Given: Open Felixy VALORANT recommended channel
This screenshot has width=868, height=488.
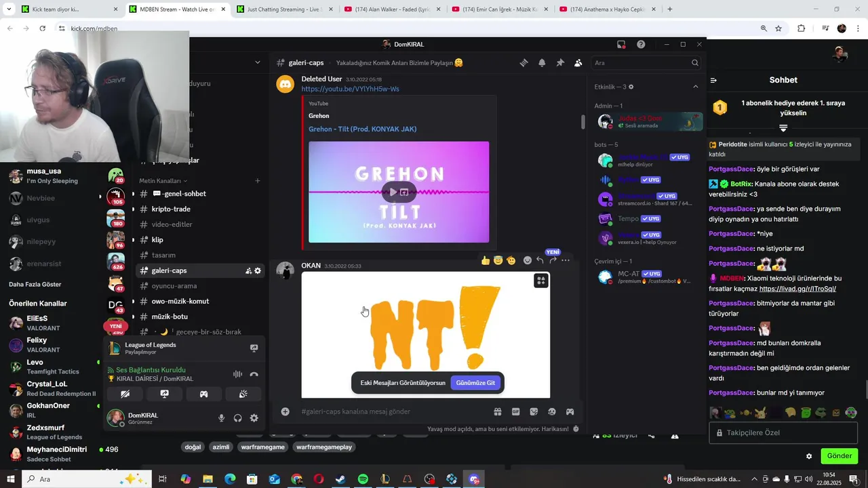Looking at the screenshot, I should (x=52, y=345).
